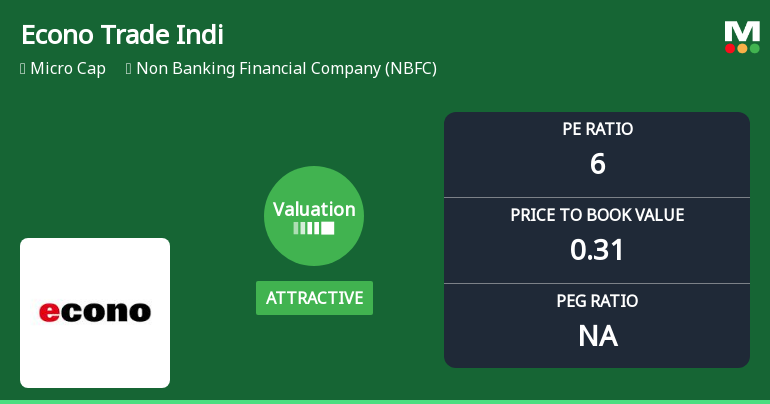Select the PE RATIO heading
770x404 pixels.
click(597, 129)
